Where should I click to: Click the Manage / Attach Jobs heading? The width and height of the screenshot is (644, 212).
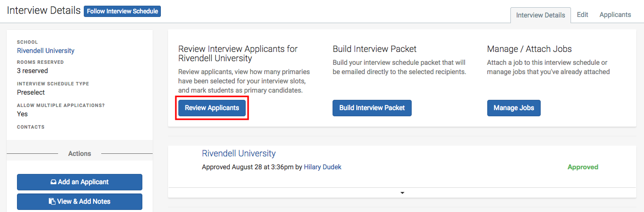(x=529, y=49)
